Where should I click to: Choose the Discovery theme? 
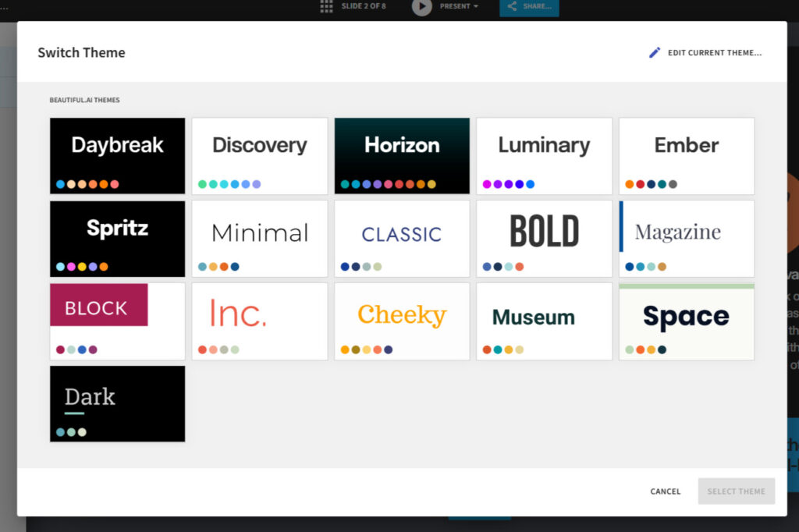point(260,156)
